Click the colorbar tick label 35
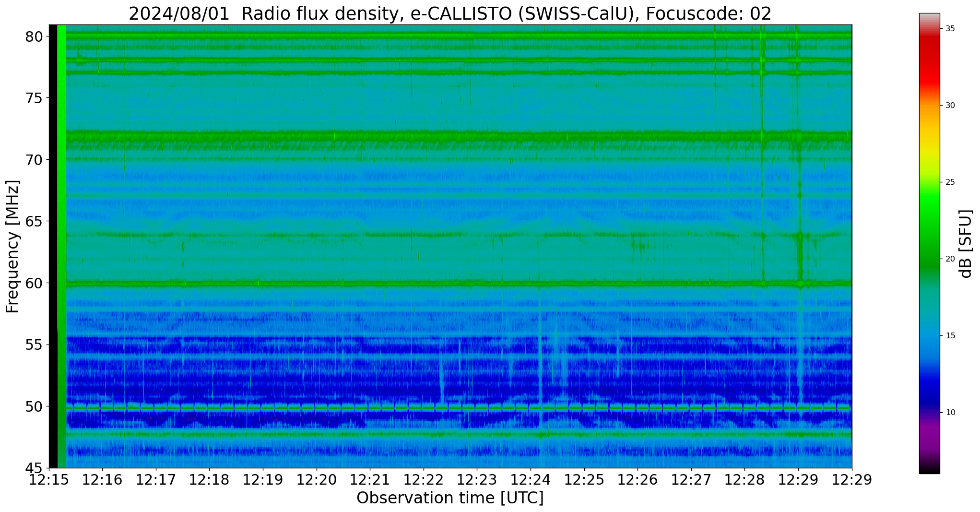The width and height of the screenshot is (980, 512). 950,29
